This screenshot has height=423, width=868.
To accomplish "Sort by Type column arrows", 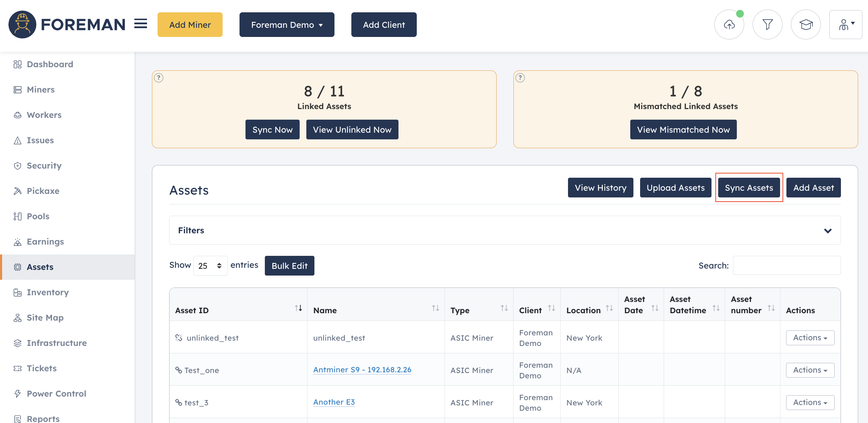I will 504,308.
